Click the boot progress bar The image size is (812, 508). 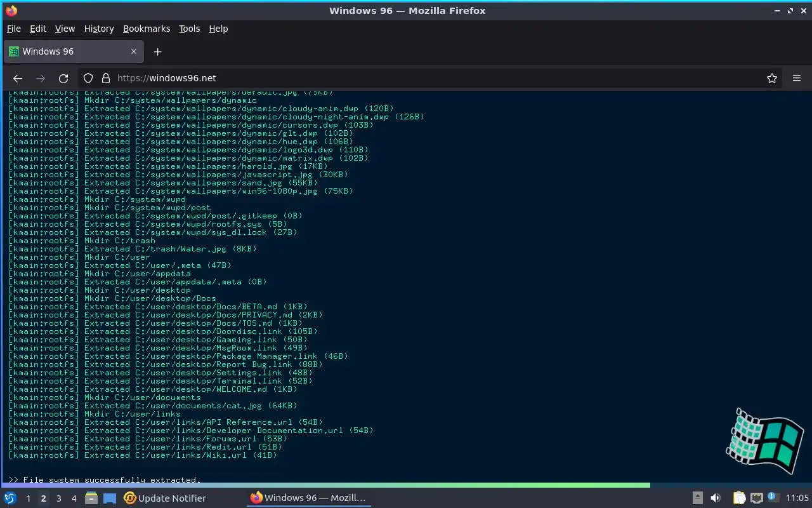point(406,485)
